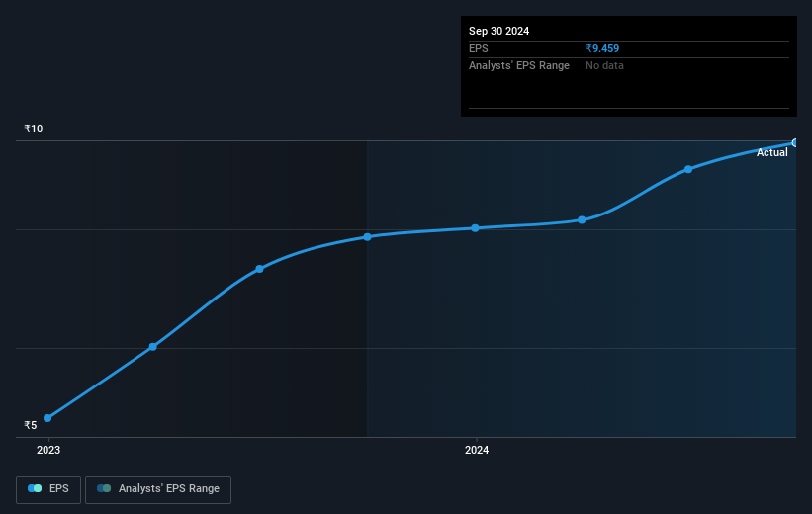Click the ₹5 y-axis label
Screen dimensions: 812x514
pos(31,425)
